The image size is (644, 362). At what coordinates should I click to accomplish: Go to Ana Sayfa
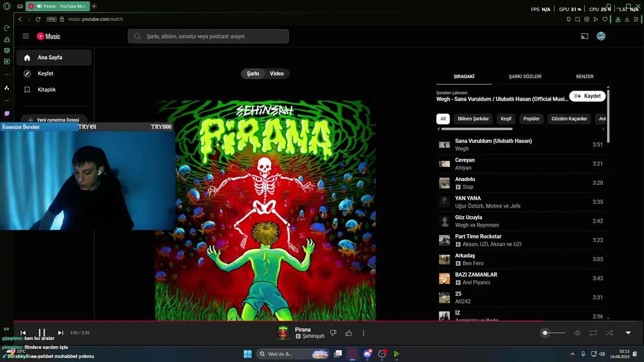tap(54, 57)
